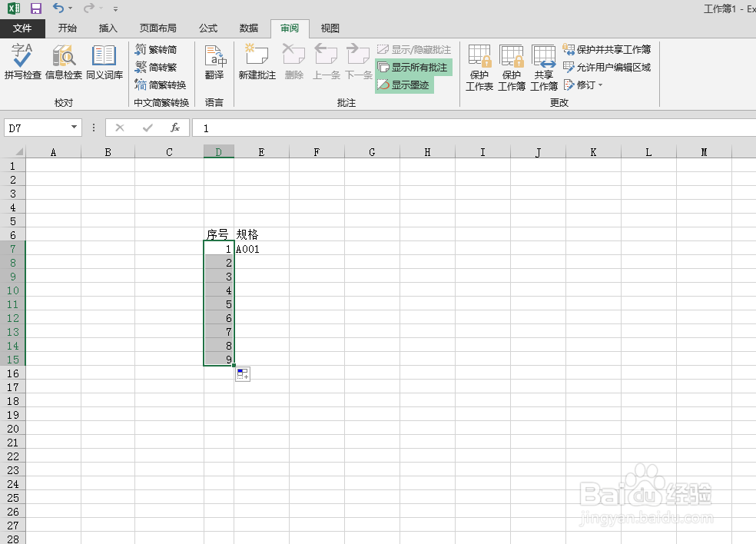Switch to the 开始 tab
756x544 pixels.
click(67, 28)
